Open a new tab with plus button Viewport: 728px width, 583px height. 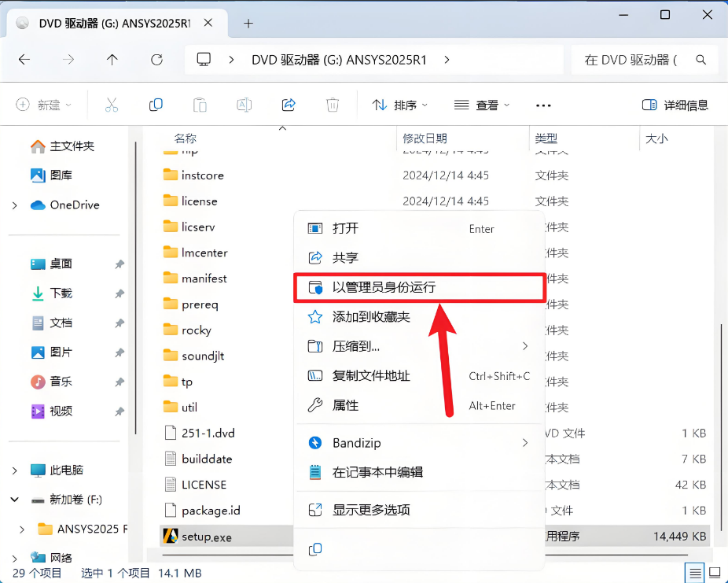(x=248, y=24)
